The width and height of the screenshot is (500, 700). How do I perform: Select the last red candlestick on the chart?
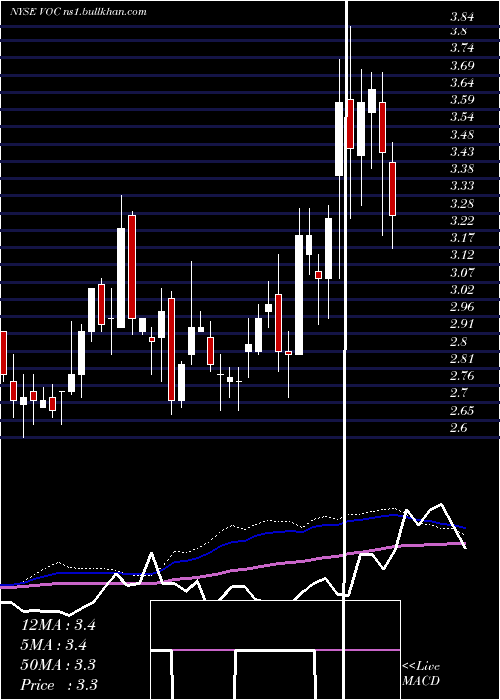coord(392,189)
